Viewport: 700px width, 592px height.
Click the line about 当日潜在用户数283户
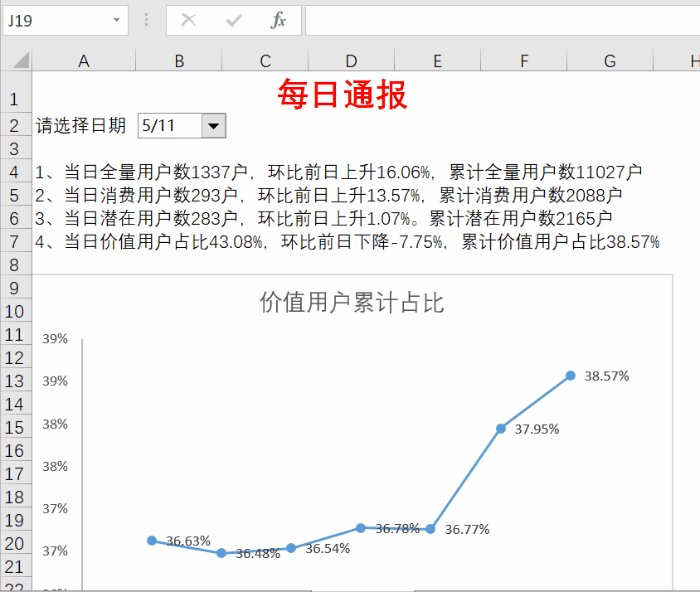tap(323, 218)
